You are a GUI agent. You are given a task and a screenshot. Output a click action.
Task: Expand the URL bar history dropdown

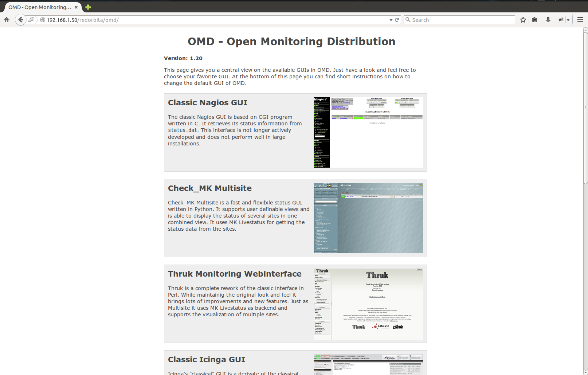click(x=391, y=20)
